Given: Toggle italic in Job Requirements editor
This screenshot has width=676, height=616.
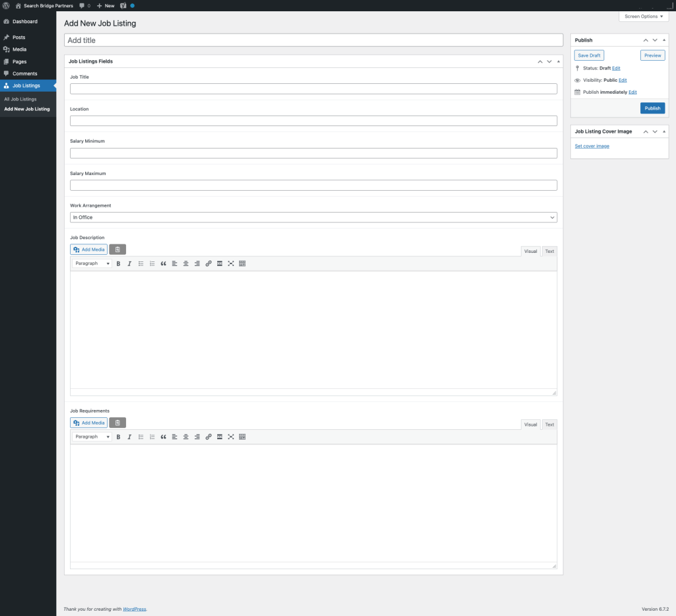Looking at the screenshot, I should pyautogui.click(x=129, y=436).
